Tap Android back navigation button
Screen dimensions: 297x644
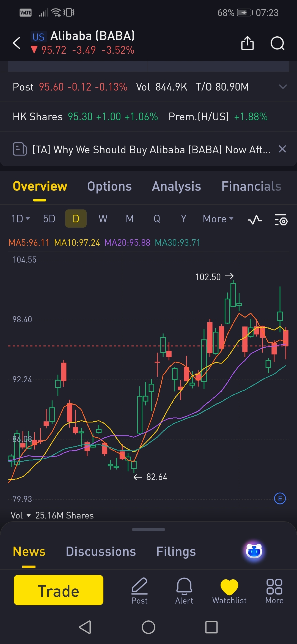coord(85,627)
